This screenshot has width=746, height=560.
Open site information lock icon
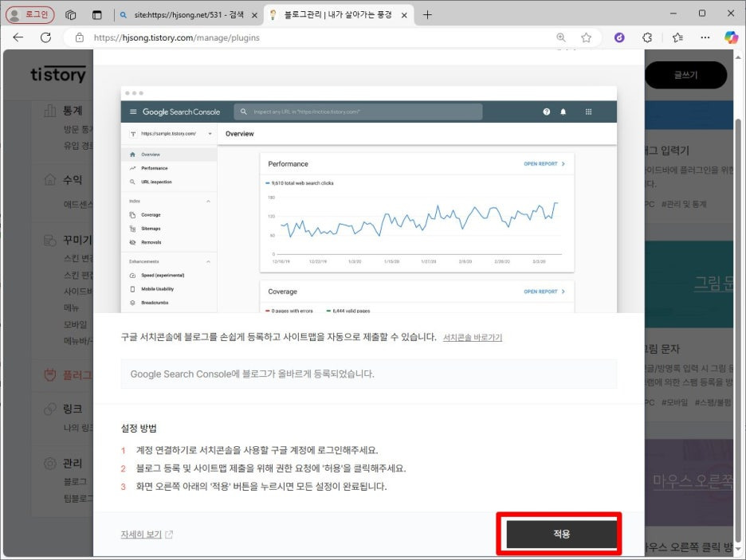(80, 37)
